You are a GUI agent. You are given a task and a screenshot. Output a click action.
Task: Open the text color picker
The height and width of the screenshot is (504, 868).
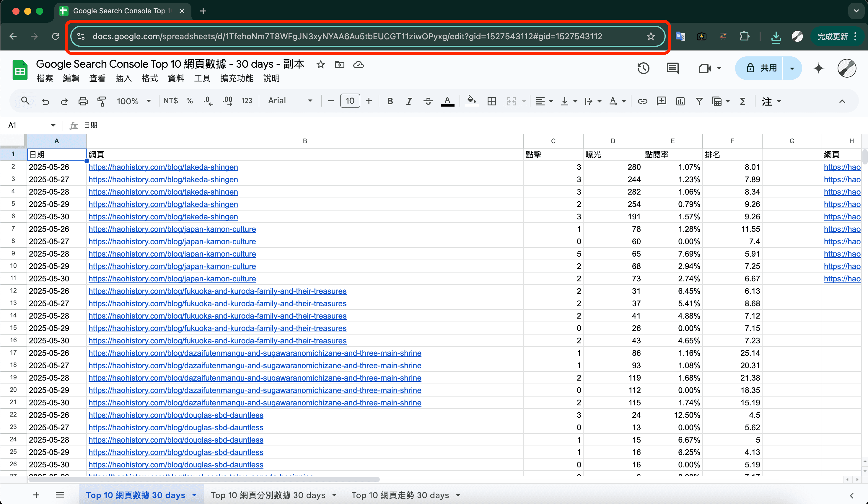[x=447, y=101]
